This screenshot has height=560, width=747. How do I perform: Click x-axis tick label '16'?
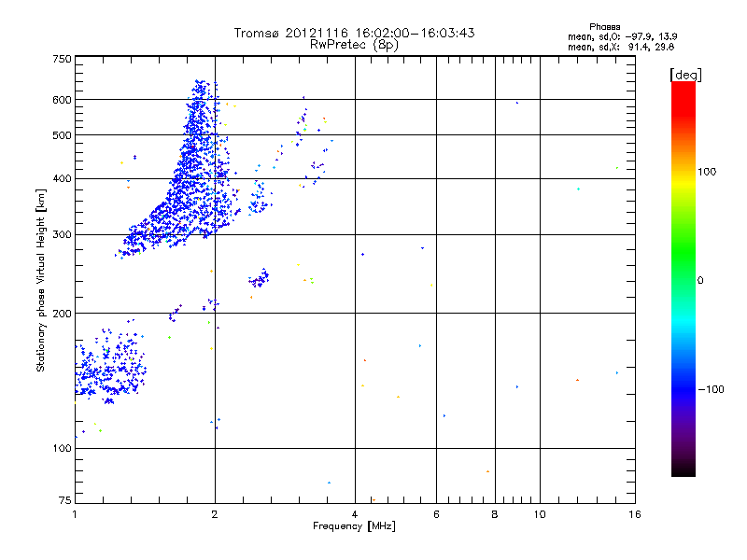(x=635, y=514)
